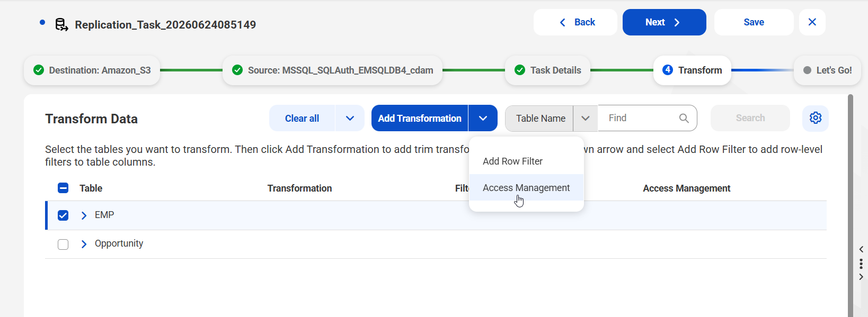Save the replication task
Image resolution: width=868 pixels, height=317 pixels.
[x=754, y=22]
